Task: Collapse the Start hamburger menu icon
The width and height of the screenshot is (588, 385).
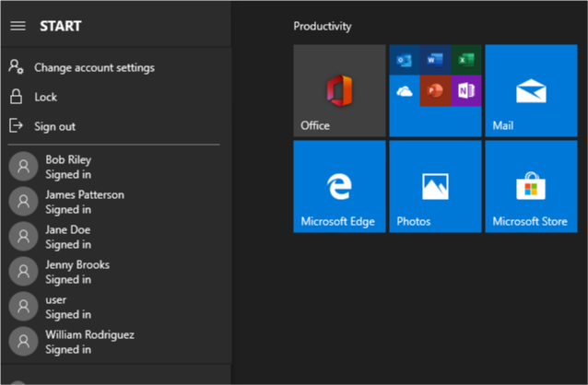Action: [18, 26]
